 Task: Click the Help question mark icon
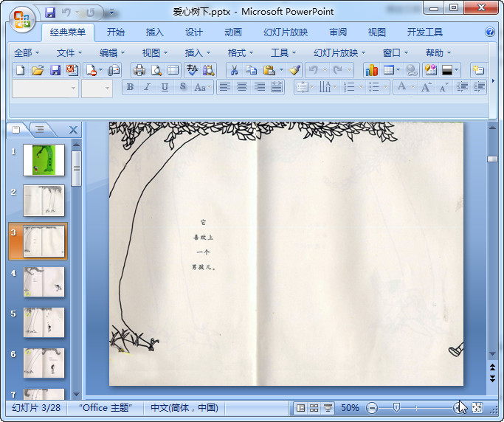[x=490, y=32]
